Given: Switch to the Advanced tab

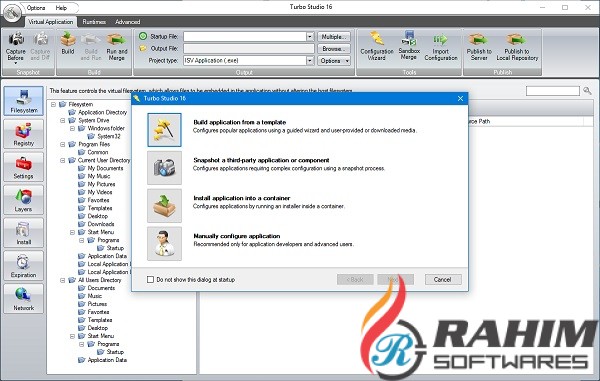Looking at the screenshot, I should (127, 22).
